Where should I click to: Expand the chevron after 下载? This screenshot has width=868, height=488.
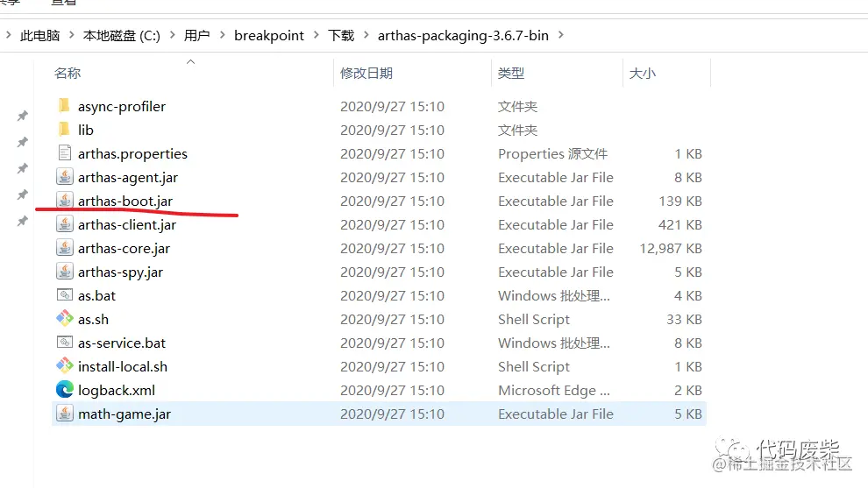click(x=366, y=35)
